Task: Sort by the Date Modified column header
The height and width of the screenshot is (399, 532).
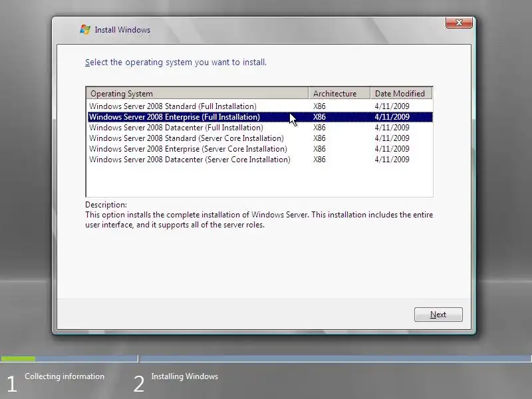Action: click(401, 93)
